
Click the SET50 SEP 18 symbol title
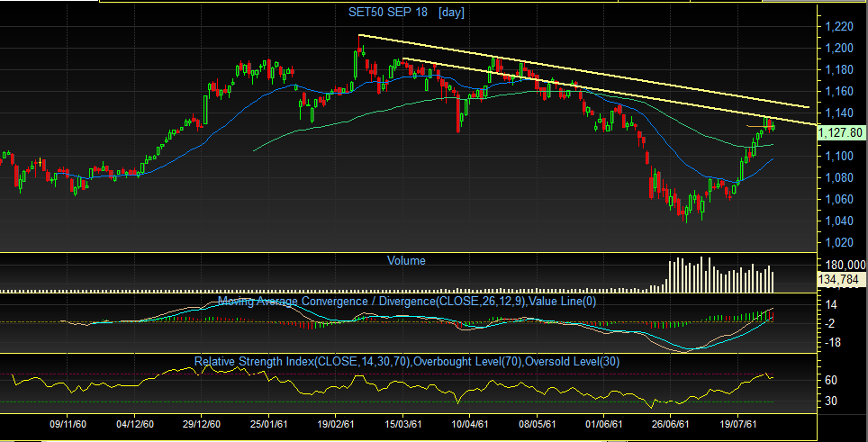pos(387,13)
